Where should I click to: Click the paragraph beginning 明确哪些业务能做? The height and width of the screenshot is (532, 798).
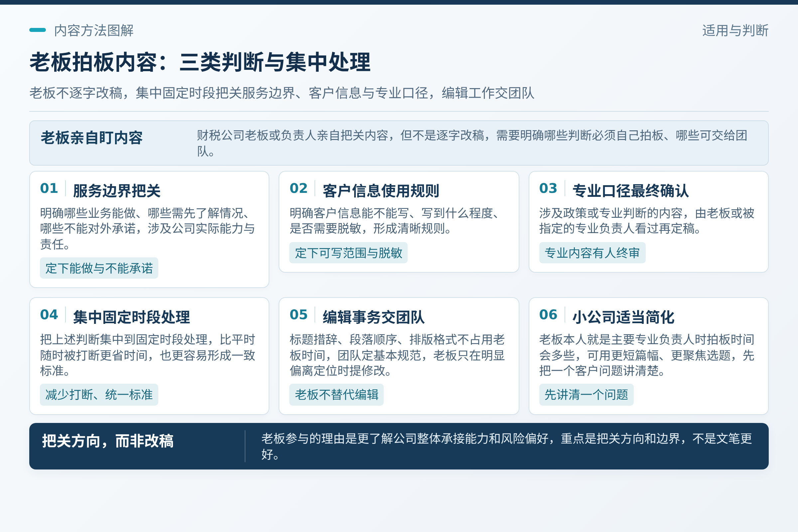148,229
